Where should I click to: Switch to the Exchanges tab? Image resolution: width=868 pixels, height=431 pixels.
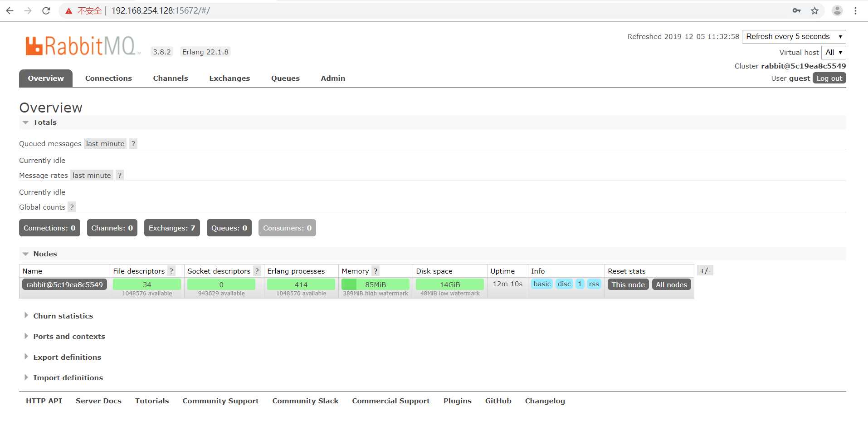point(229,78)
